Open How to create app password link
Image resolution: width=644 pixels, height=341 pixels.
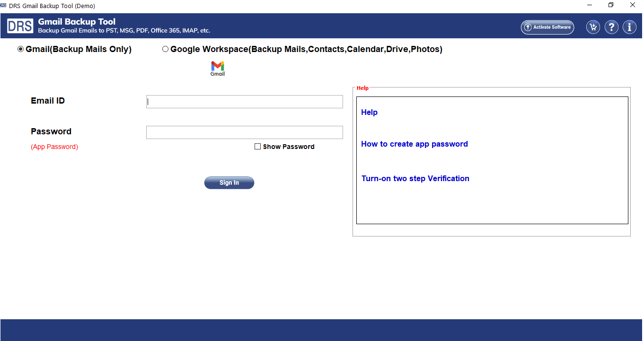tap(414, 144)
